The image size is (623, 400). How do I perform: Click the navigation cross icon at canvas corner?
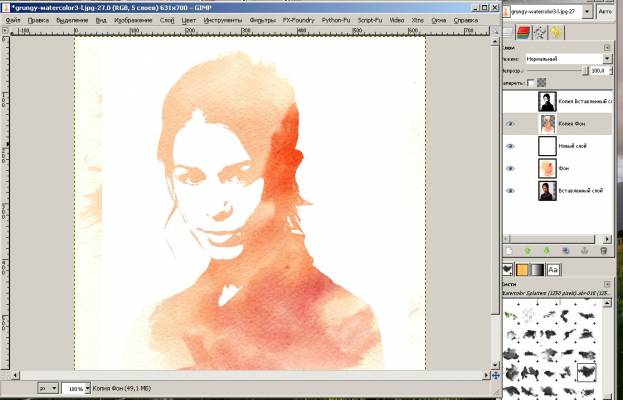(x=495, y=375)
